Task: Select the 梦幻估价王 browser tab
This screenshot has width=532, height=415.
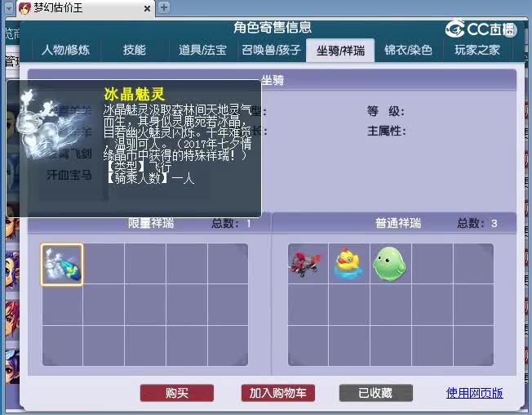Action: click(x=85, y=8)
